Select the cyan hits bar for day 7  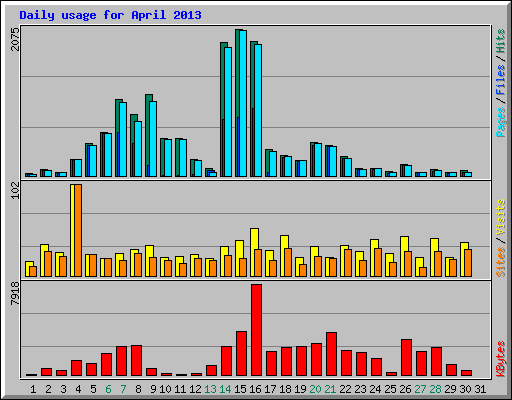point(123,139)
